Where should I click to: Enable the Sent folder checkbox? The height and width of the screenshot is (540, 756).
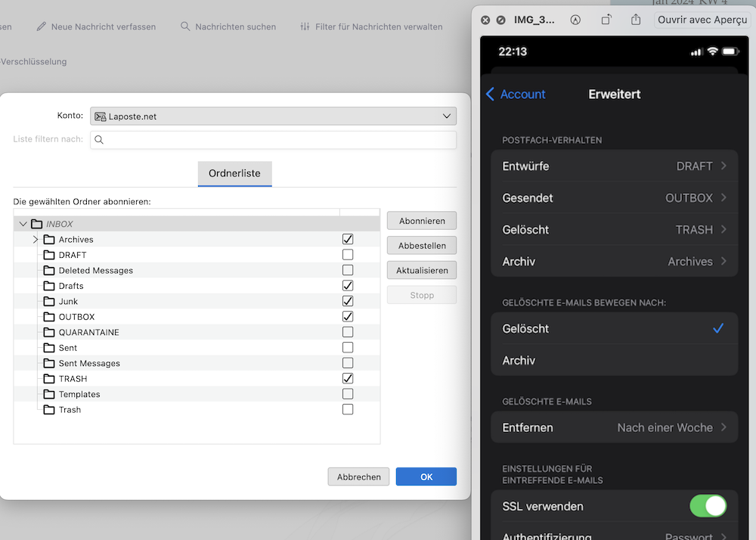(348, 348)
